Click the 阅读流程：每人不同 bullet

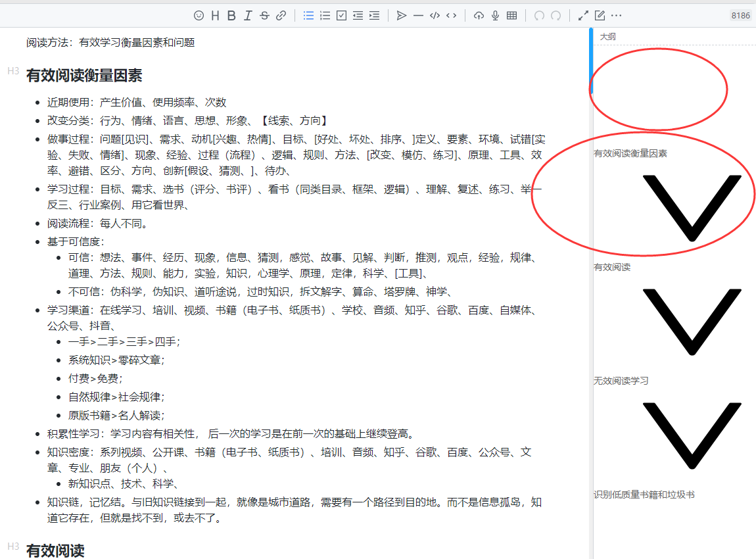(x=97, y=224)
